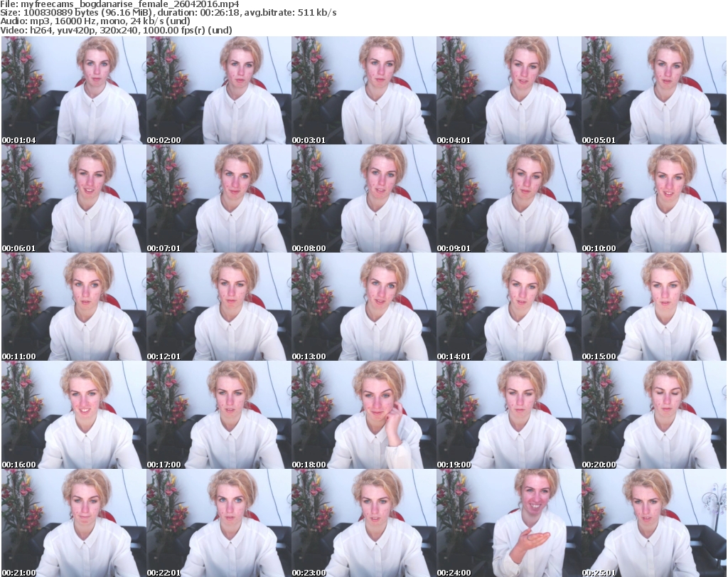Click the frame stamped 00:07:01
Image resolution: width=728 pixels, height=577 pixels.
pyautogui.click(x=219, y=198)
